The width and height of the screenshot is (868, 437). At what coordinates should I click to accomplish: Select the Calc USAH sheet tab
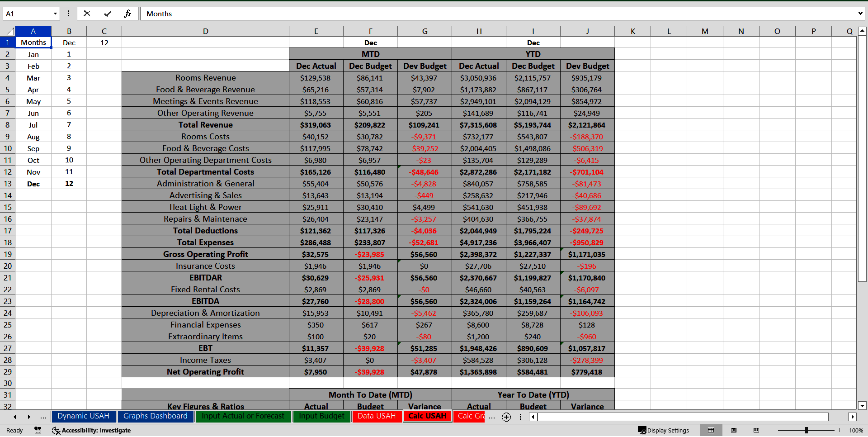point(427,416)
